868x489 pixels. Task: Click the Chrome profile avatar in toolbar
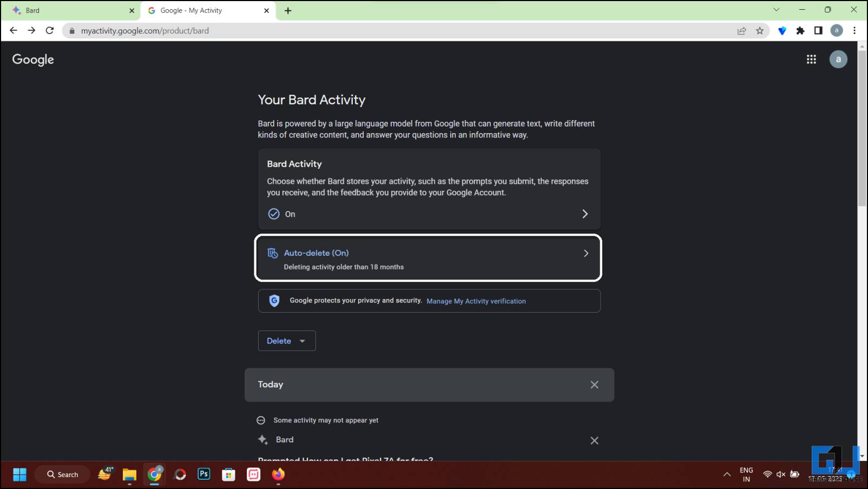click(837, 31)
